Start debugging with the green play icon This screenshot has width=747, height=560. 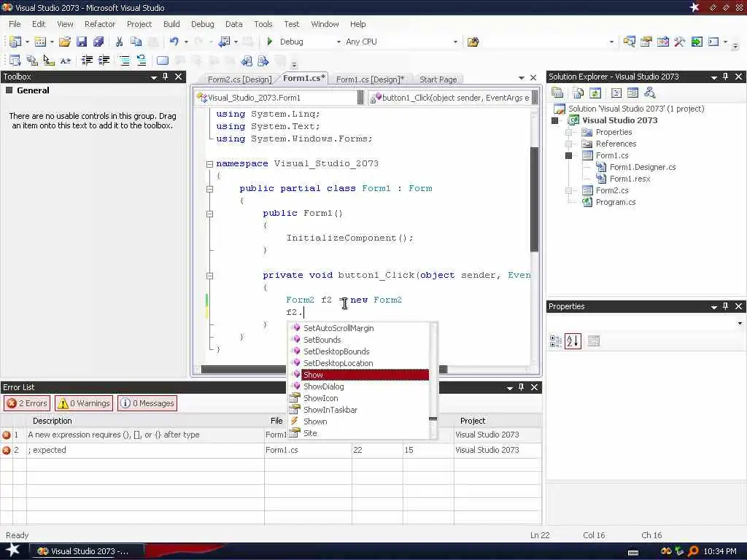click(x=270, y=42)
